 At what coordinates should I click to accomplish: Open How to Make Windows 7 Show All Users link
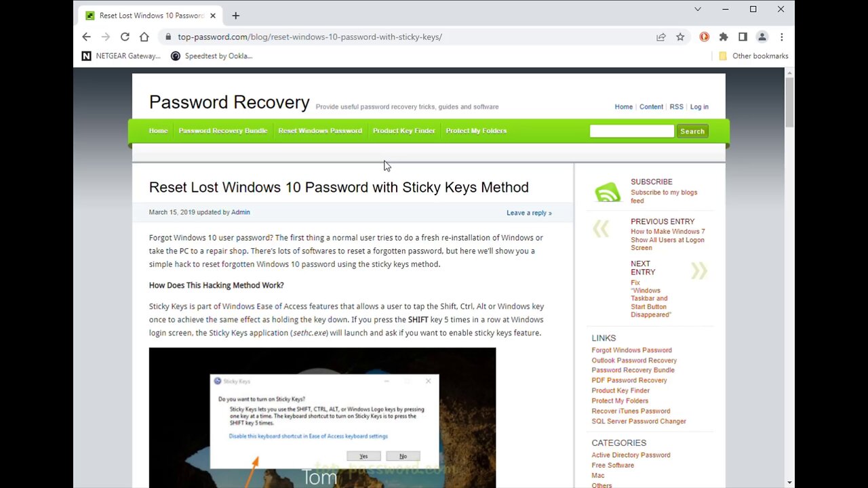[668, 240]
